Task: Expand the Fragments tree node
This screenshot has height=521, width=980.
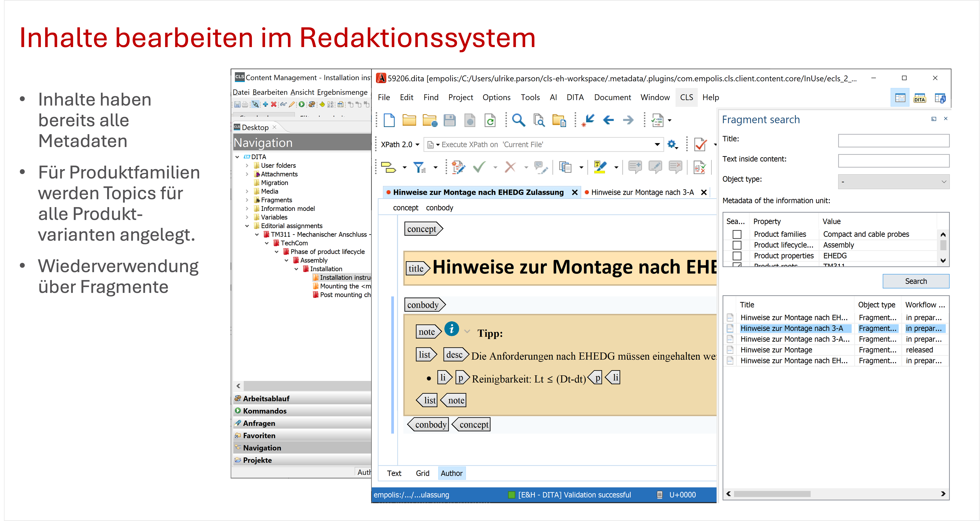Action: pos(247,200)
